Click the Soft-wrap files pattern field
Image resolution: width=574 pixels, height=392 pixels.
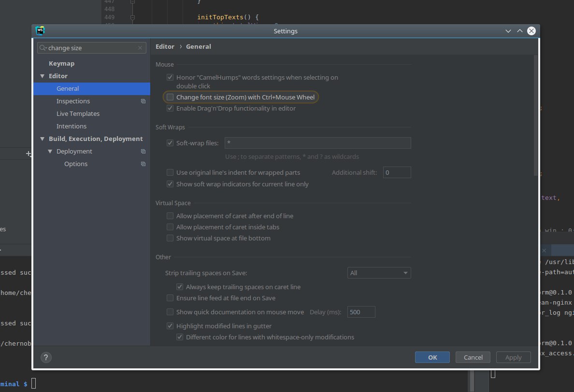pyautogui.click(x=318, y=142)
